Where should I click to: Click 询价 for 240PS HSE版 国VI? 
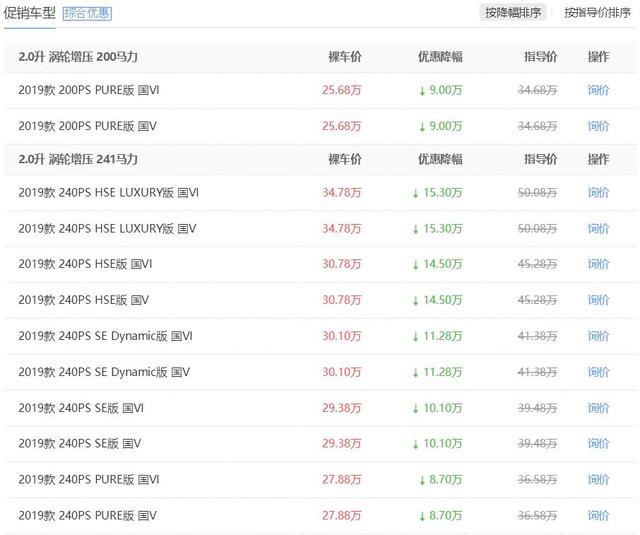coord(598,264)
